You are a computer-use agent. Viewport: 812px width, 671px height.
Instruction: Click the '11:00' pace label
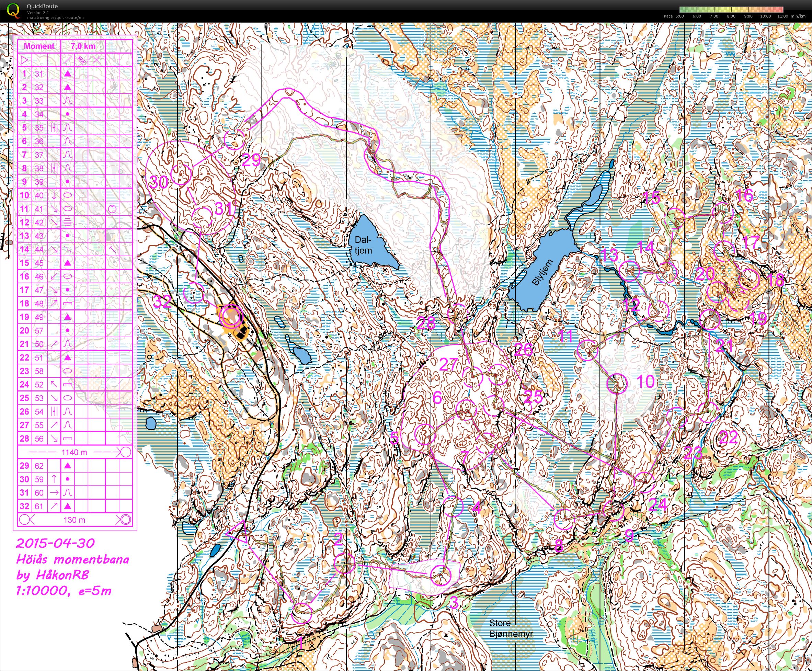[x=782, y=16]
